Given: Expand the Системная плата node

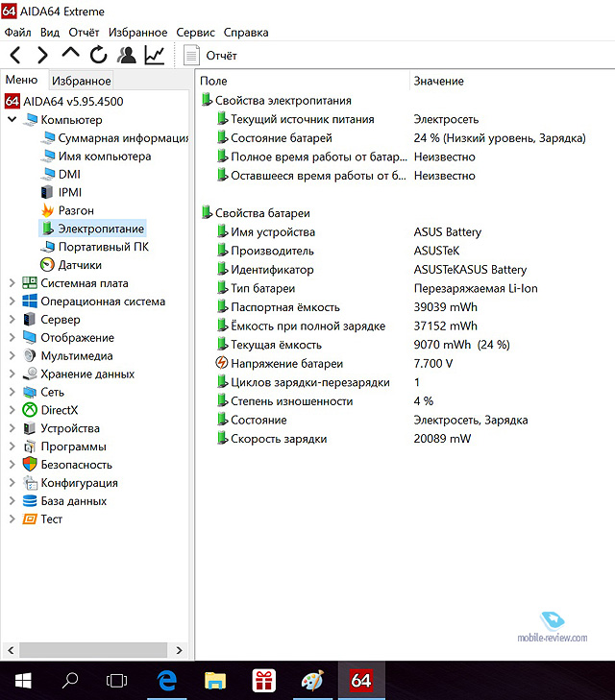Looking at the screenshot, I should tap(12, 283).
